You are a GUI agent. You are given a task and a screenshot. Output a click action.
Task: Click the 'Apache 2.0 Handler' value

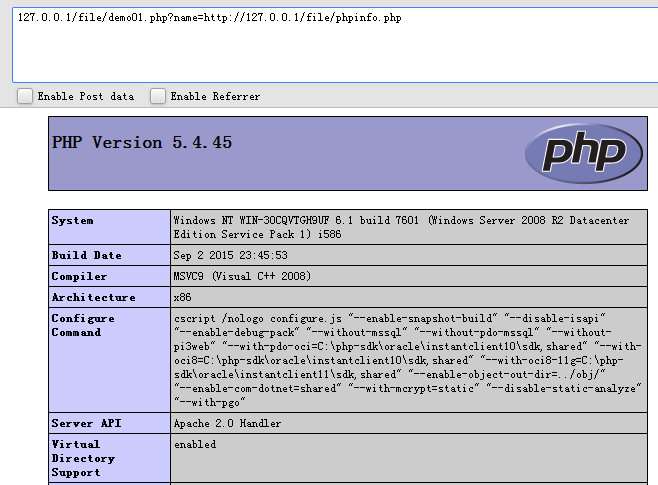coord(227,423)
